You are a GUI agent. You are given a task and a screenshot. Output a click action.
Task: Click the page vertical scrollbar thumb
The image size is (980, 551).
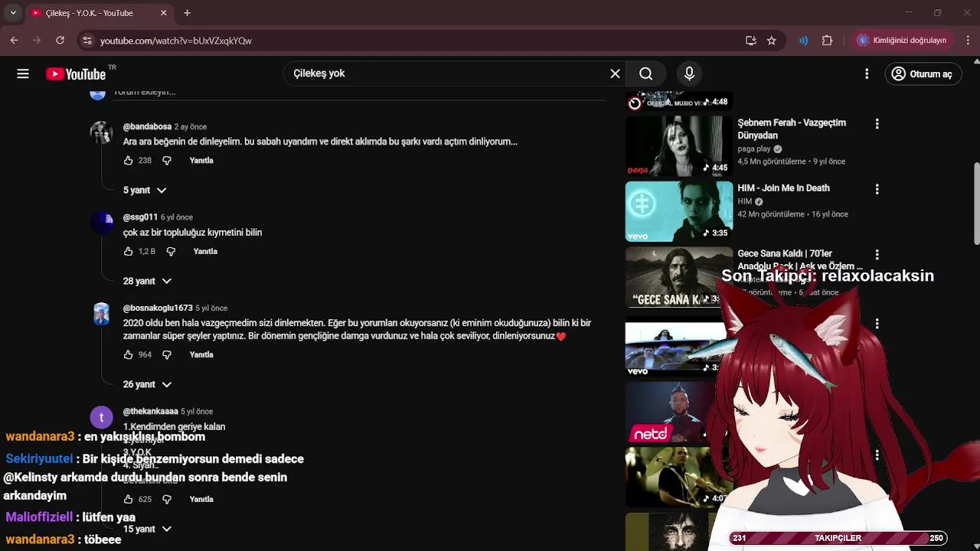975,204
